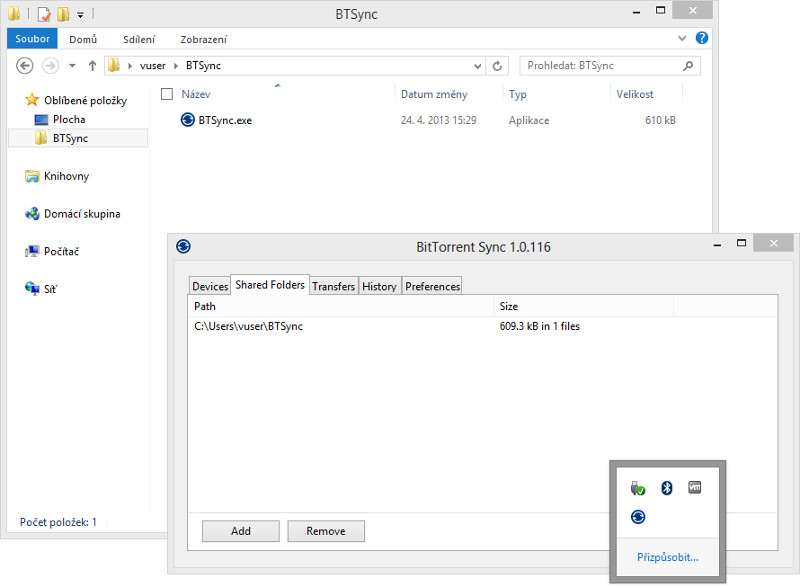
Task: Open the Zobrazení ribbon tab
Action: (x=203, y=39)
